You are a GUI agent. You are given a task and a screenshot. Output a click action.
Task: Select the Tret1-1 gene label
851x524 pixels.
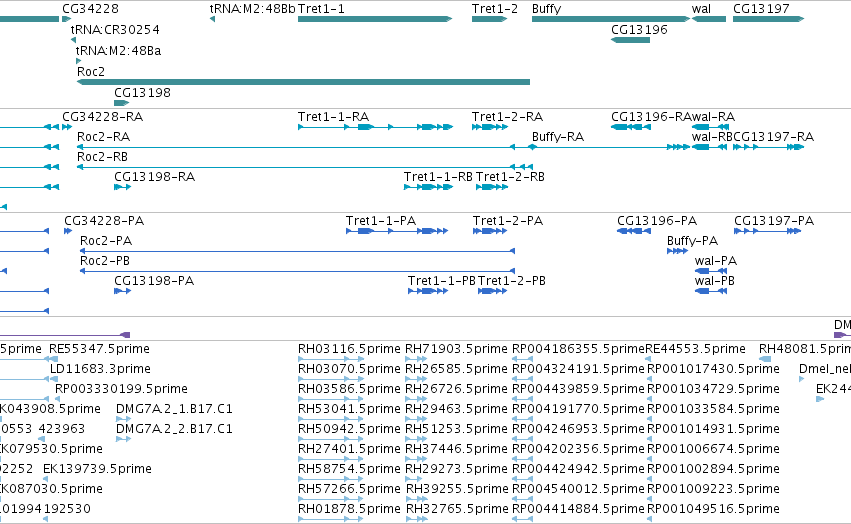321,9
